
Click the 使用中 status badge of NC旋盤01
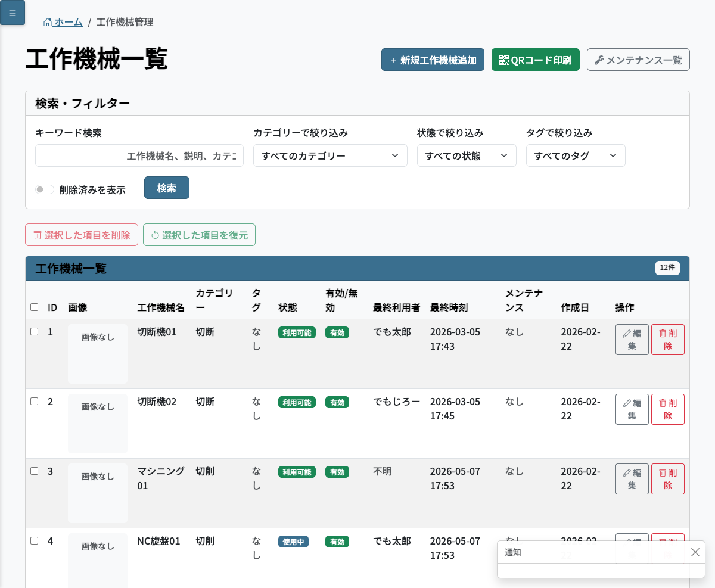pyautogui.click(x=293, y=542)
